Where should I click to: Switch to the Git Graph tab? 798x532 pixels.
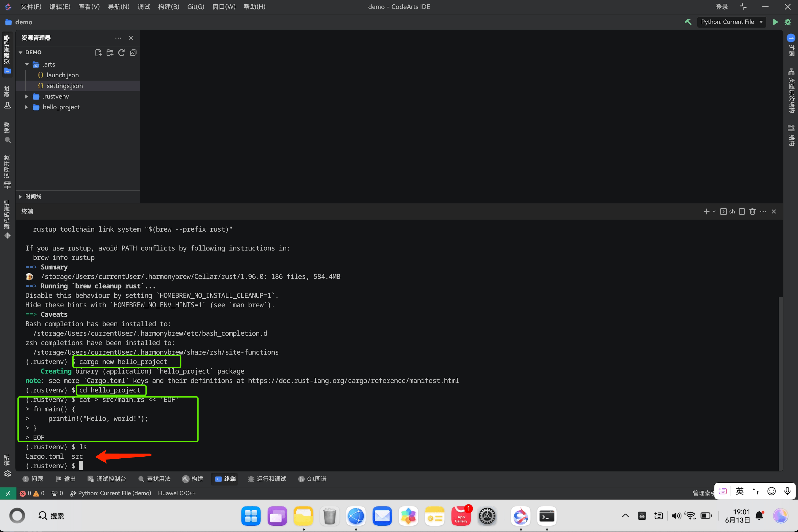tap(312, 479)
